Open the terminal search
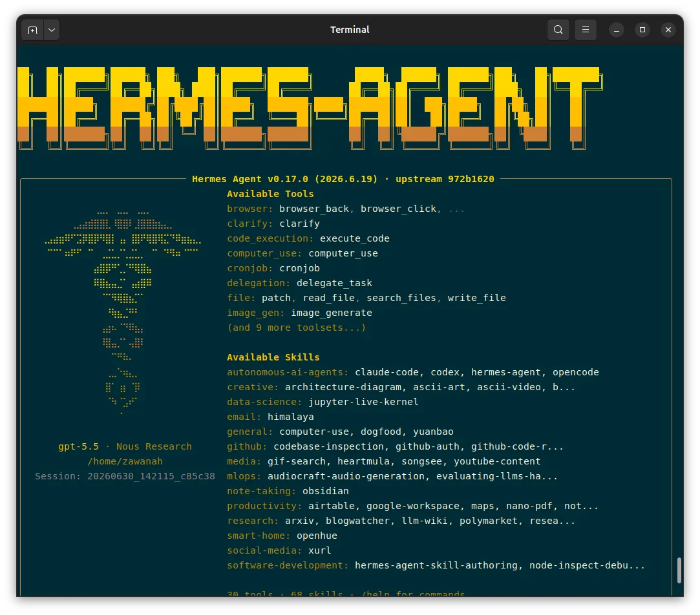The image size is (700, 615). point(558,30)
